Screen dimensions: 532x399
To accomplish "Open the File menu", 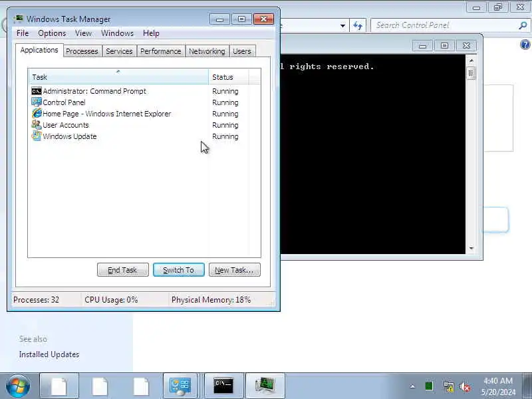I will pyautogui.click(x=23, y=33).
